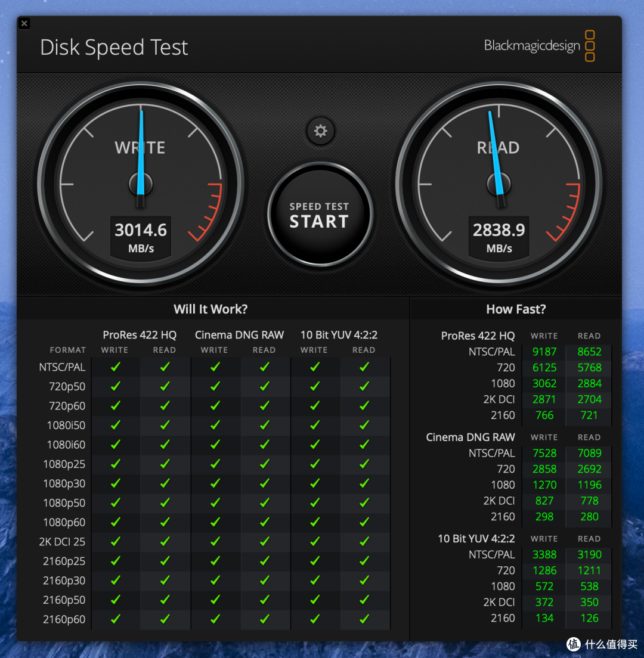
Task: Click 2160p50 ProRes 422 HQ read checkmark
Action: point(165,599)
